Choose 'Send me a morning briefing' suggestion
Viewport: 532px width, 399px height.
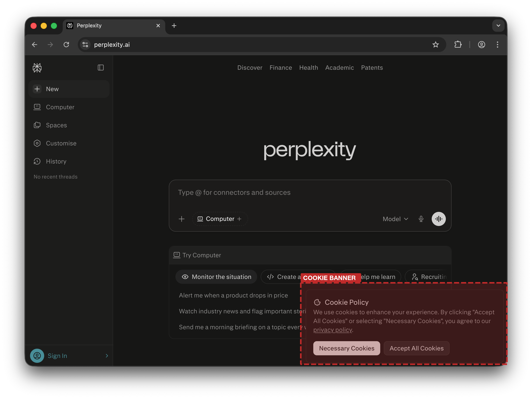point(242,327)
